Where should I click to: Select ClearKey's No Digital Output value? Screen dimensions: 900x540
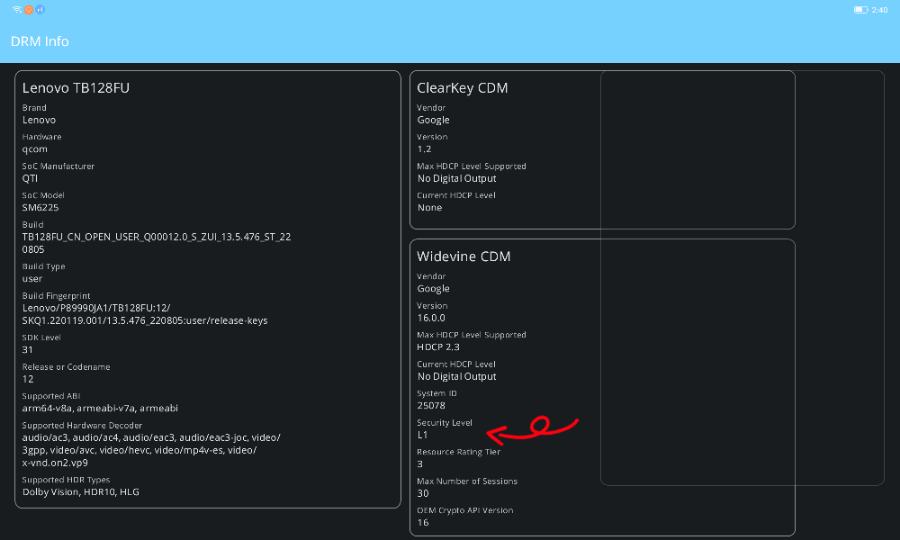(x=457, y=178)
